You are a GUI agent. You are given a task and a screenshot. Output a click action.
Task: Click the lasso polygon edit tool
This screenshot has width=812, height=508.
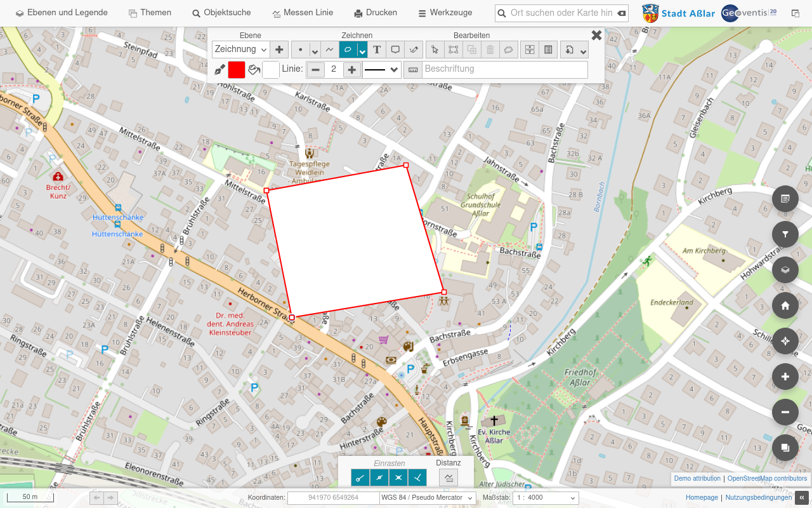pyautogui.click(x=508, y=50)
